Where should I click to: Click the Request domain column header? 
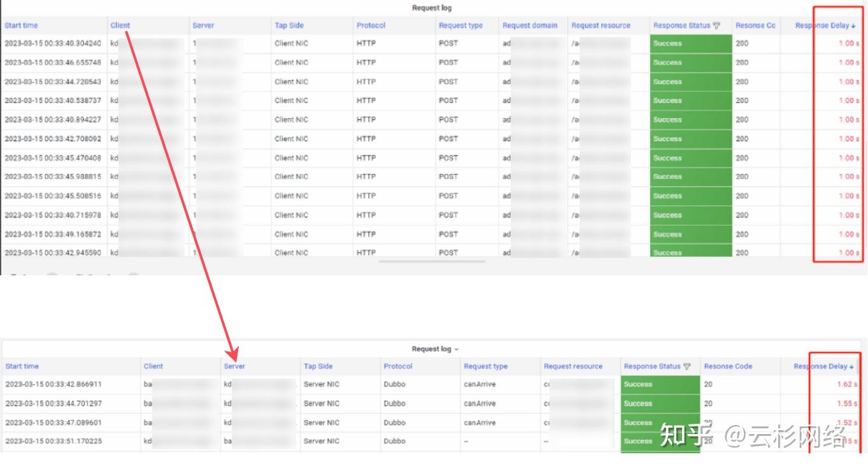point(530,25)
